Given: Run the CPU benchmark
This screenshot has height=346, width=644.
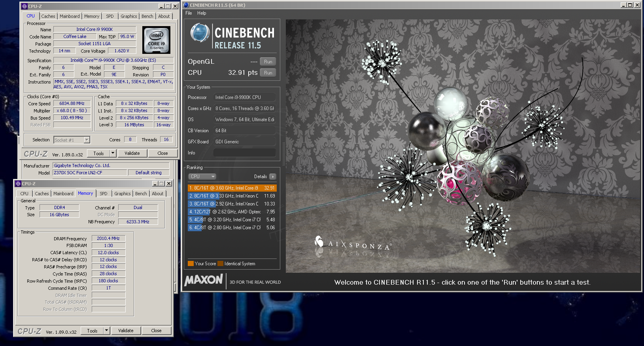Looking at the screenshot, I should click(268, 73).
